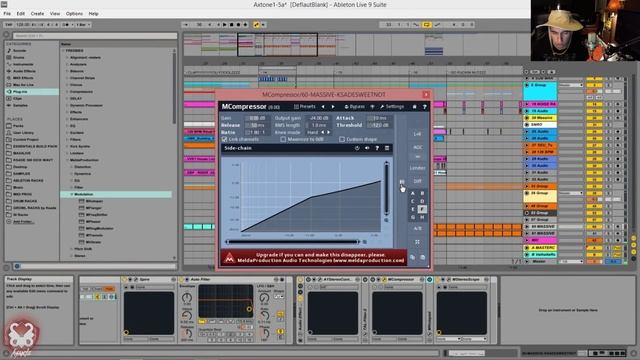This screenshot has height=360, width=640.
Task: Click the copy icon at MCompressor bottom right
Action: (413, 258)
